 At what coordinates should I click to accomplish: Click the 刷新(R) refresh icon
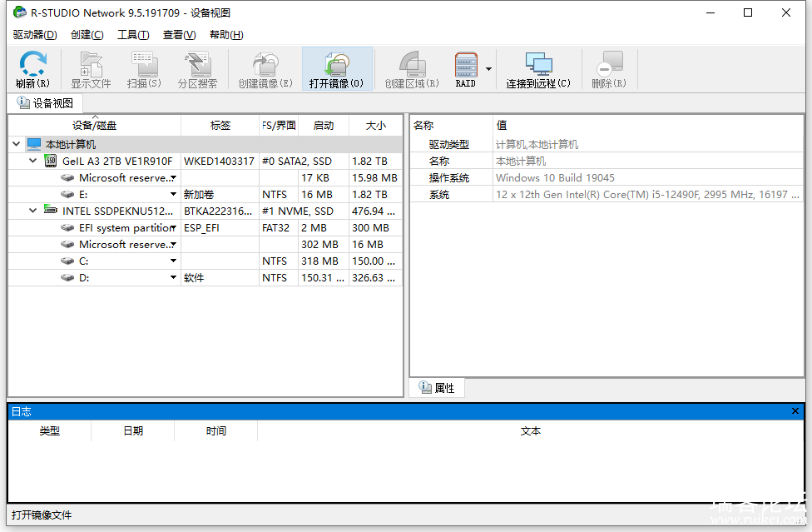pos(32,68)
